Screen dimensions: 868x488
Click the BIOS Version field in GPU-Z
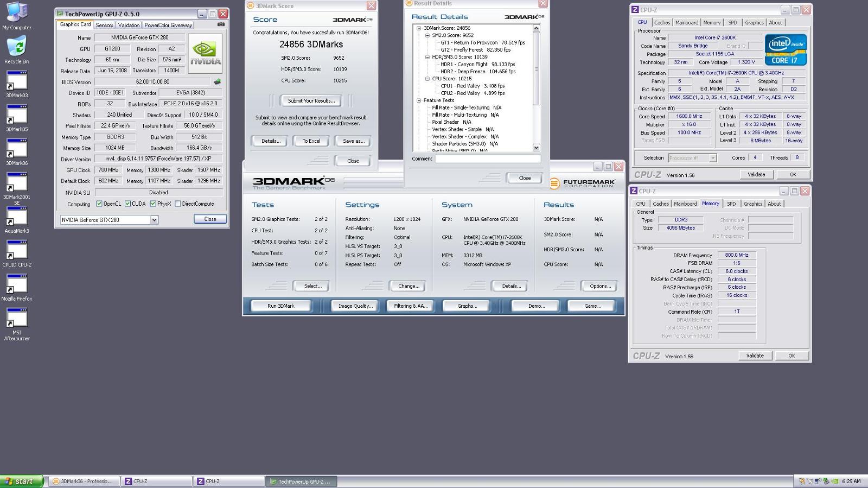tap(154, 82)
